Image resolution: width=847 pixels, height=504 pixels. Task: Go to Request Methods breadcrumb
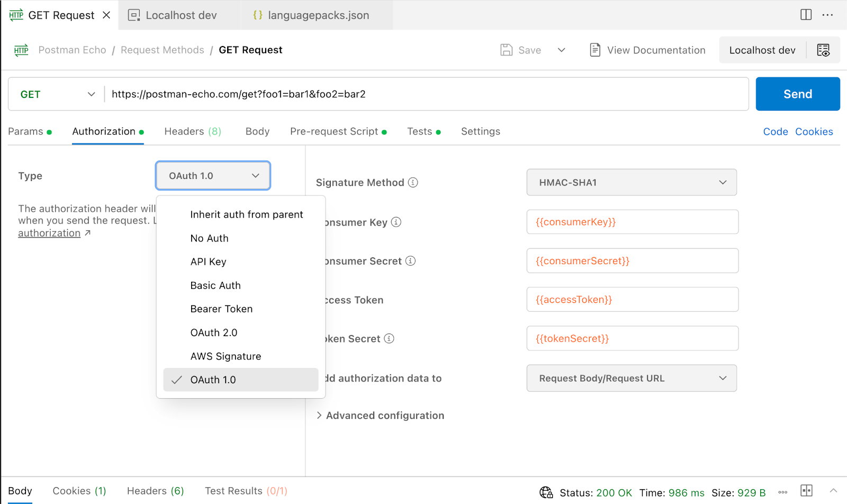tap(163, 50)
